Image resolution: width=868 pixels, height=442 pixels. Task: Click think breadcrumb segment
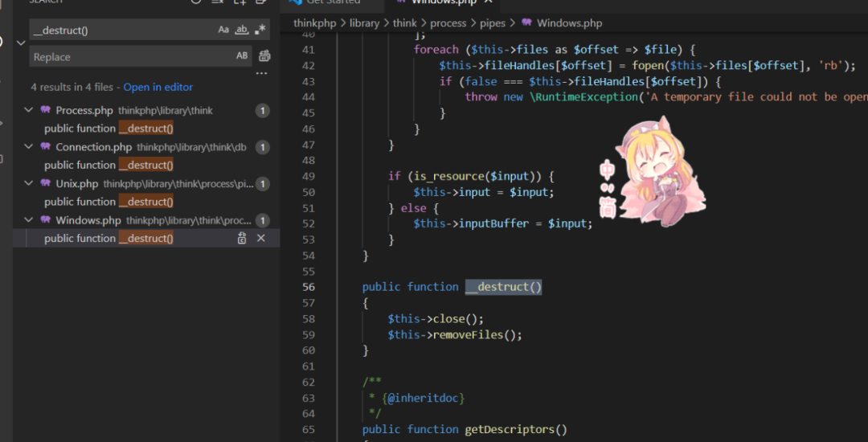pos(404,23)
